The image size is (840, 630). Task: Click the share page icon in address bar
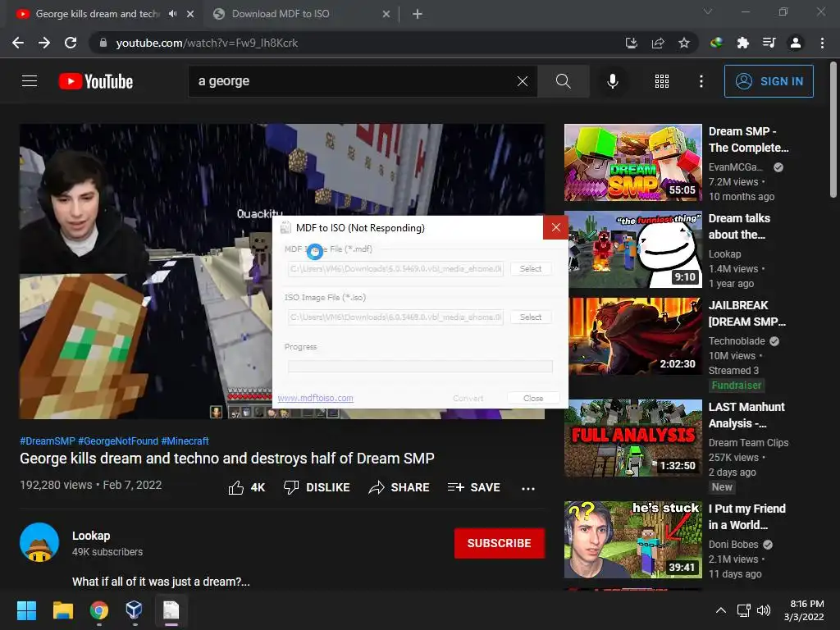pos(658,43)
